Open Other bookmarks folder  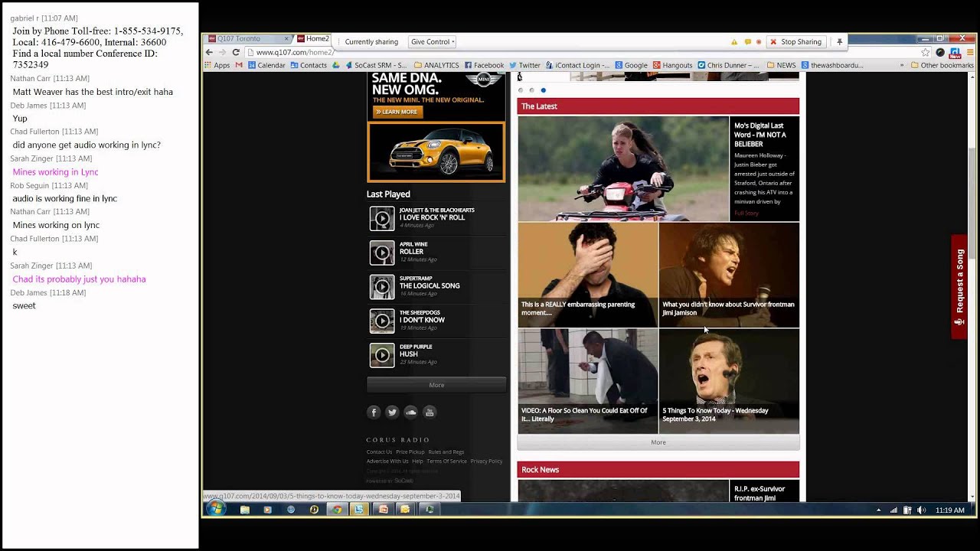point(942,65)
